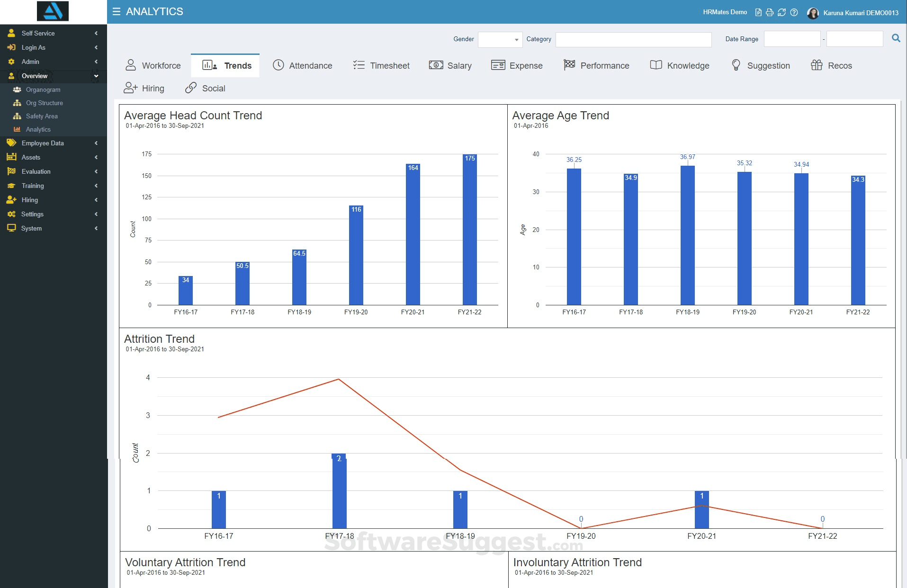
Task: Go to Safety Area in sidebar
Action: click(x=42, y=116)
